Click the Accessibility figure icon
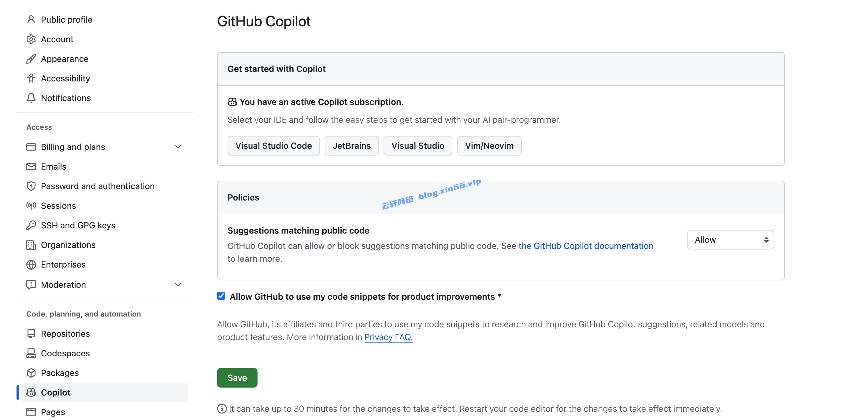The width and height of the screenshot is (868, 420). [31, 78]
